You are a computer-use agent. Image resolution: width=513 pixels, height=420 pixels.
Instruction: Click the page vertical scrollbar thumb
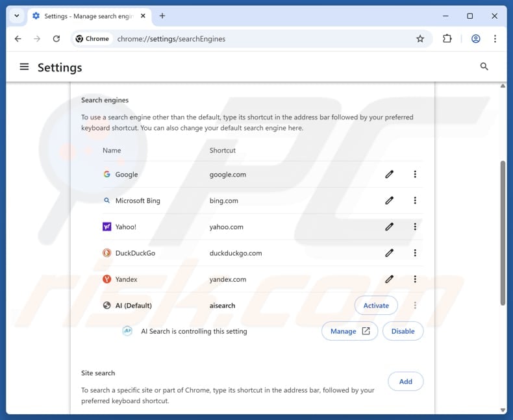pos(503,233)
